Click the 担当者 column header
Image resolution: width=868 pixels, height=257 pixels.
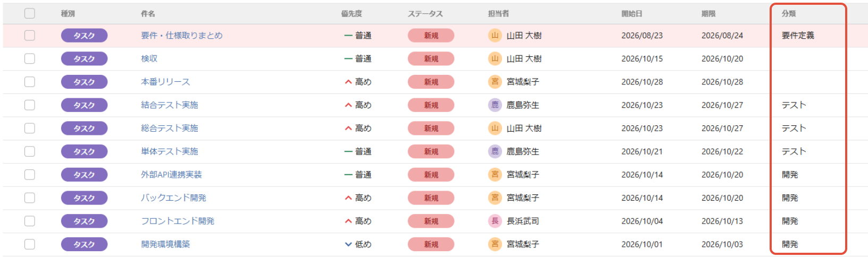498,14
